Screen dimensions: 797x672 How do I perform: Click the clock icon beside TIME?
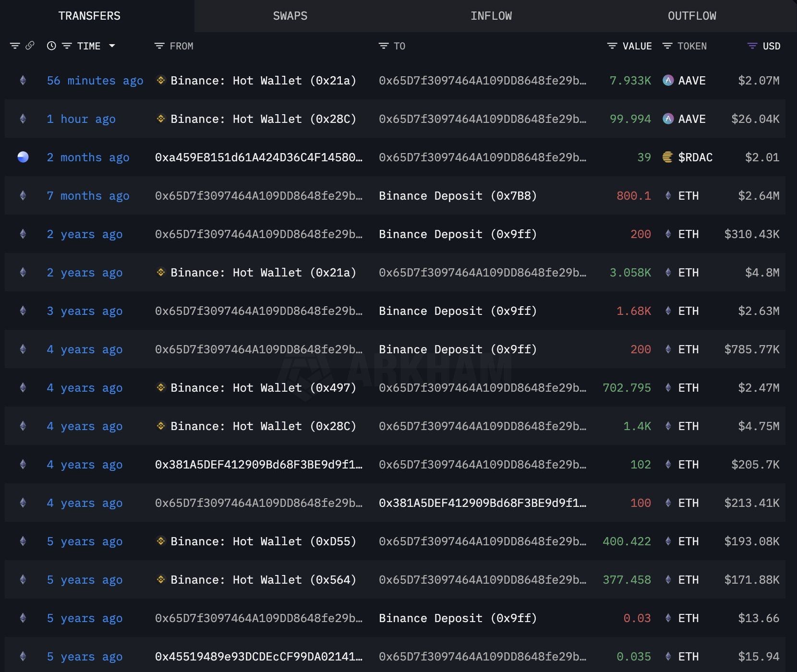click(51, 46)
